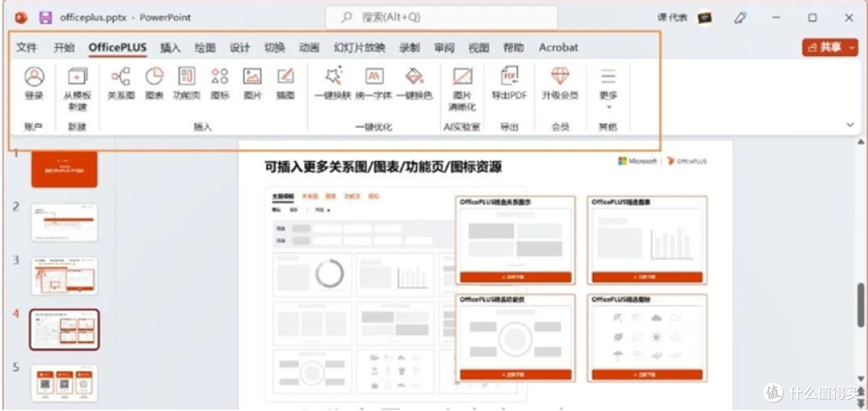Image resolution: width=868 pixels, height=411 pixels.
Task: Open the 文件 menu tab
Action: [x=27, y=47]
